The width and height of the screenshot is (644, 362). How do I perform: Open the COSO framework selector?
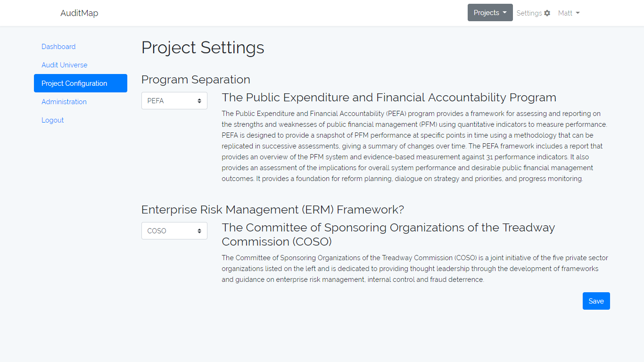pyautogui.click(x=174, y=231)
